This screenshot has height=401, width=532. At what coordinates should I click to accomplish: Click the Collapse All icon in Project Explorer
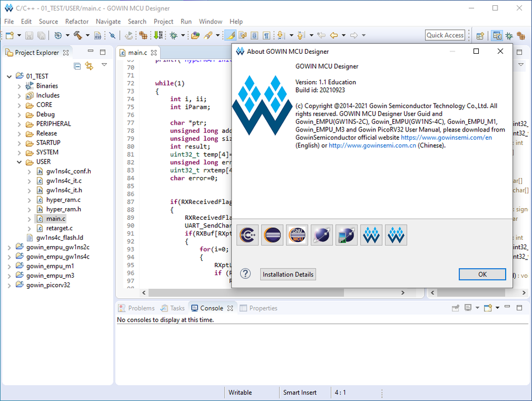(x=77, y=66)
